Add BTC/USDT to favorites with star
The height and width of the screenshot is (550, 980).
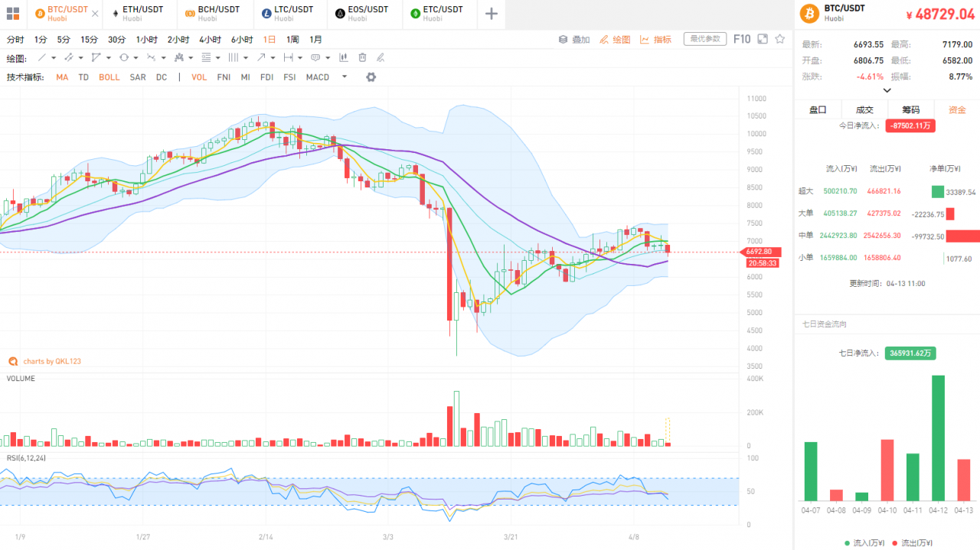tap(780, 39)
